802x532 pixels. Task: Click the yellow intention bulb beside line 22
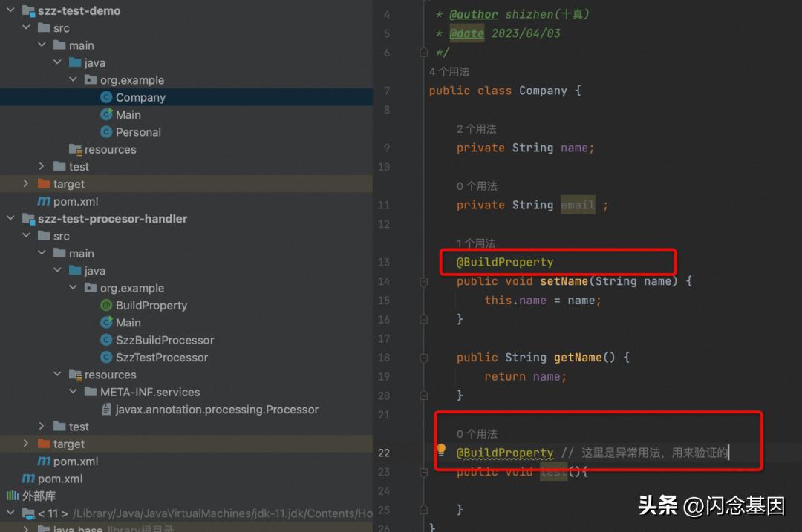click(441, 450)
